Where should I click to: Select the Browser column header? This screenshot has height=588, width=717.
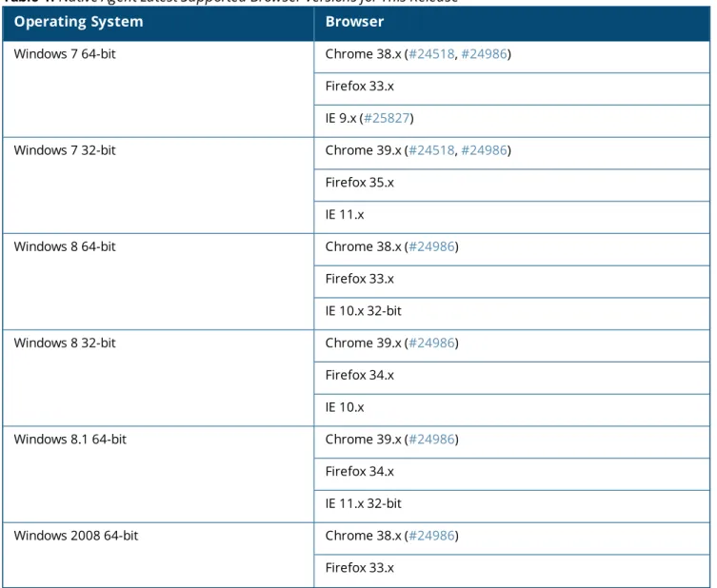512,23
